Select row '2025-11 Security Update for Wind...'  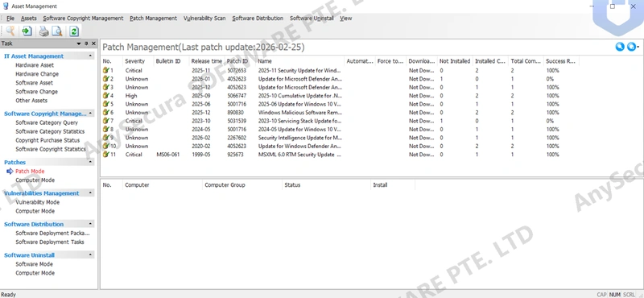[x=340, y=70]
